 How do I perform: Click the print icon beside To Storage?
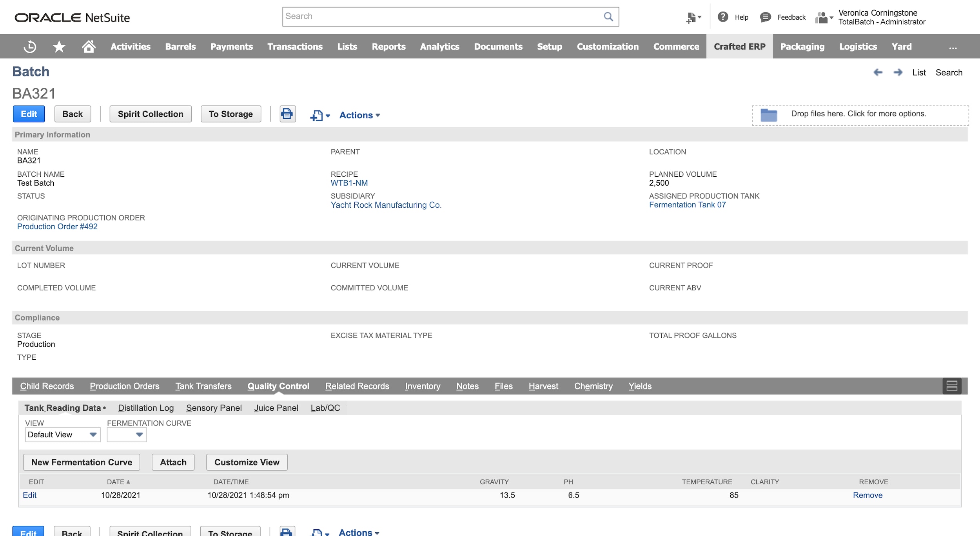coord(287,114)
